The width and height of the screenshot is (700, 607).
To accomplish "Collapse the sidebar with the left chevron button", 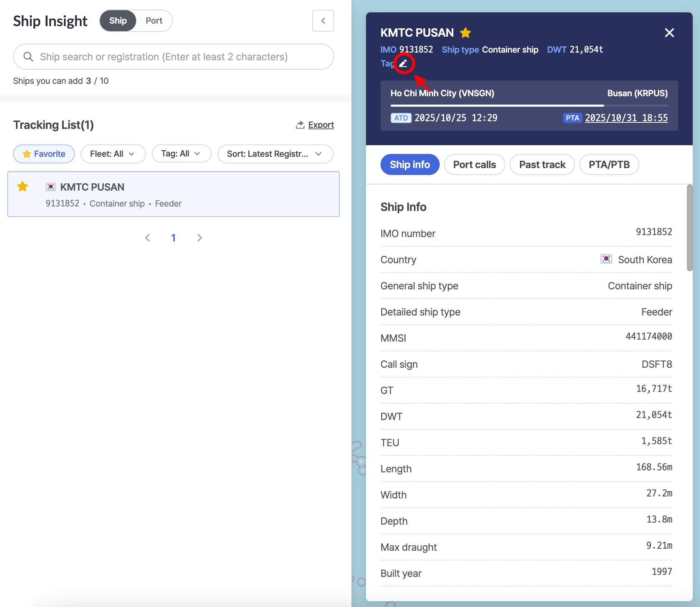I will pyautogui.click(x=323, y=21).
